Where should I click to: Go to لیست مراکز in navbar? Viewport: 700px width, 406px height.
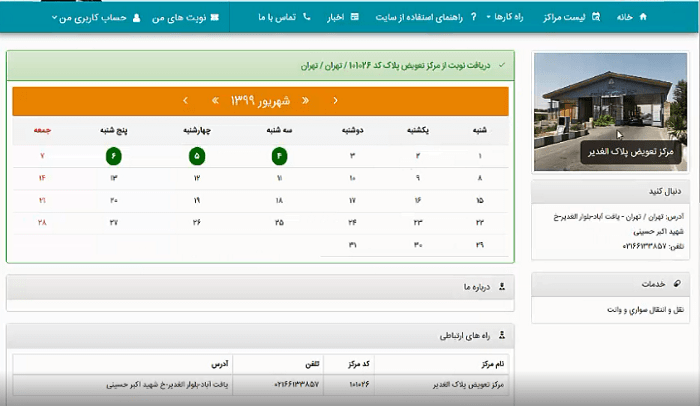pyautogui.click(x=564, y=17)
